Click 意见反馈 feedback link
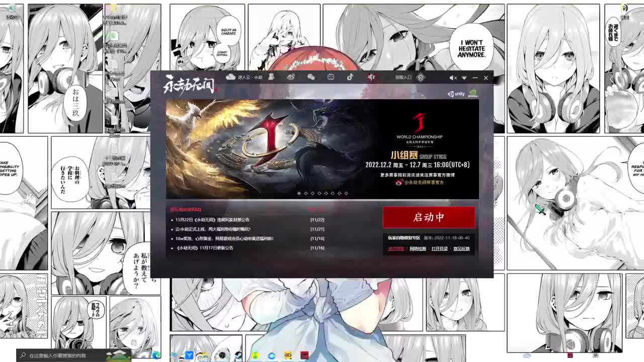Screen dimensions: 644x362 click(461, 249)
